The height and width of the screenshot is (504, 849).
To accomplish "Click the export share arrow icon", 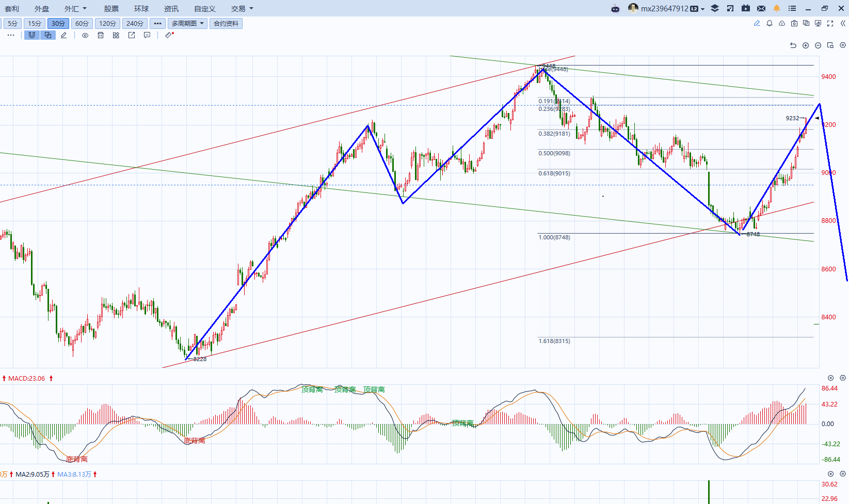I will tap(132, 35).
